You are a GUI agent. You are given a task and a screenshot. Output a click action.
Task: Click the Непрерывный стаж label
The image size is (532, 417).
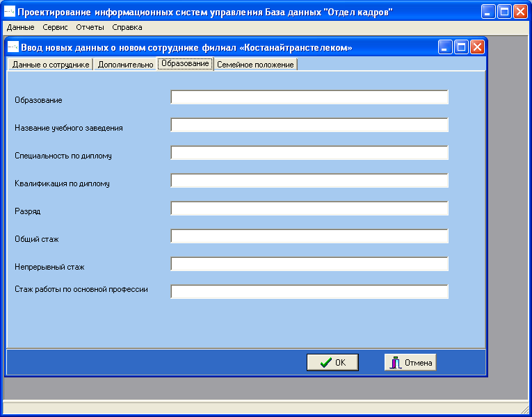pyautogui.click(x=49, y=267)
